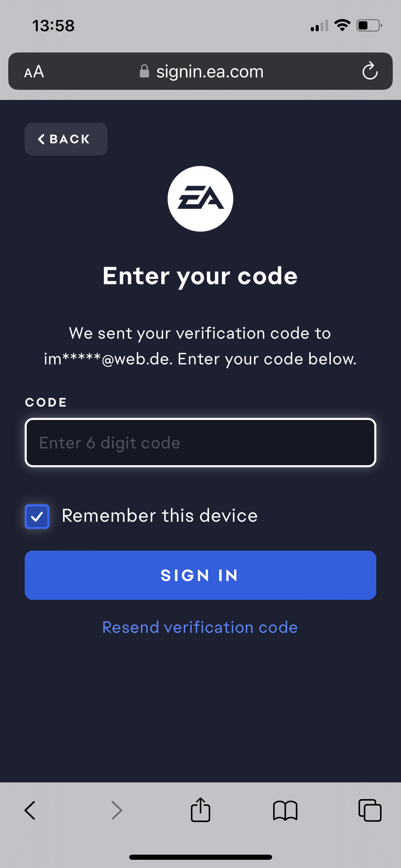401x868 pixels.
Task: Show open tabs with the tabs icon
Action: [370, 810]
